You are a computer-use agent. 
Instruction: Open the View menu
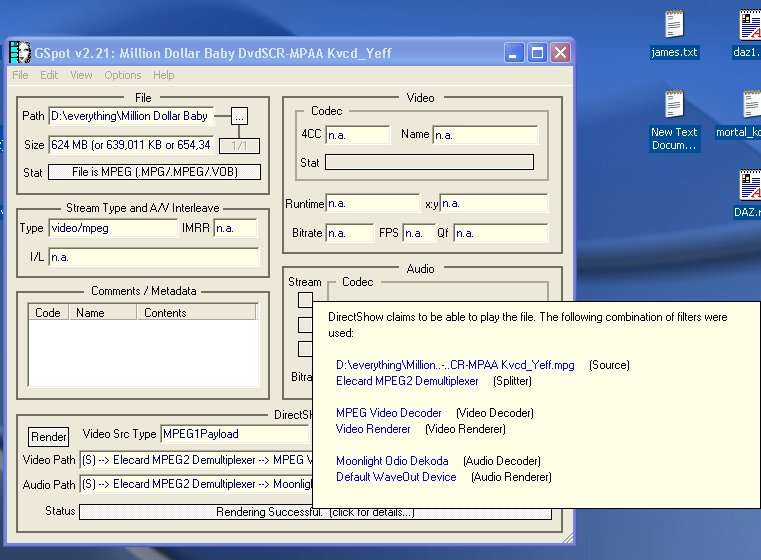point(81,75)
